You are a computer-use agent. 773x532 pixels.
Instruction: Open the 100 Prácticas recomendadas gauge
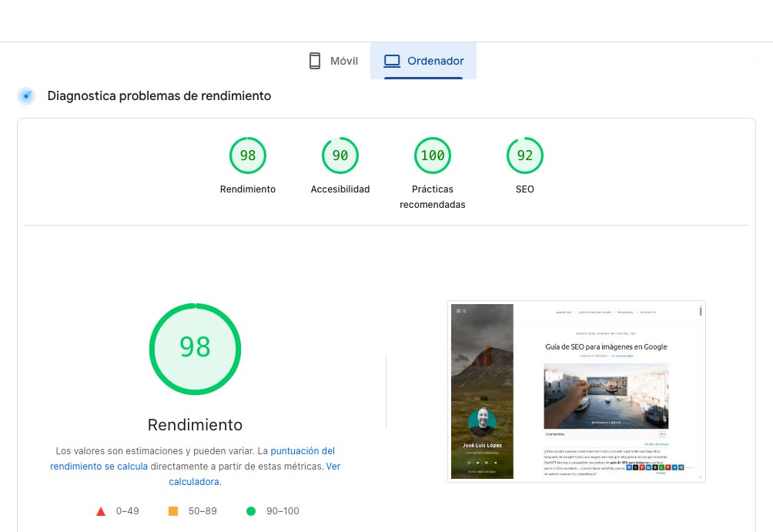coord(432,156)
